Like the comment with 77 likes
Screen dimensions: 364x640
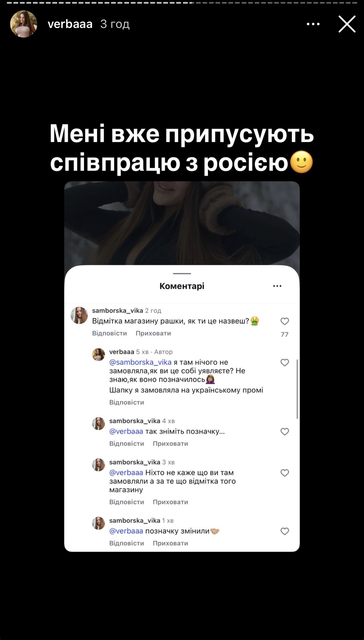[x=284, y=321]
